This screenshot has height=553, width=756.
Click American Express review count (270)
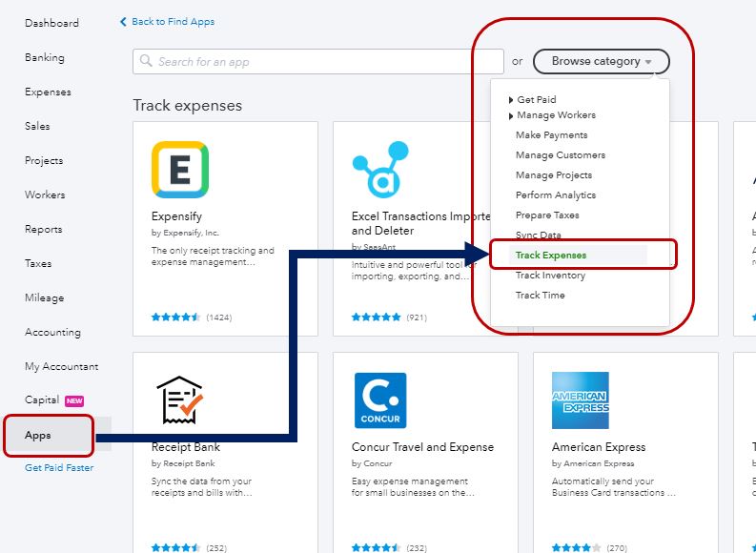617,548
